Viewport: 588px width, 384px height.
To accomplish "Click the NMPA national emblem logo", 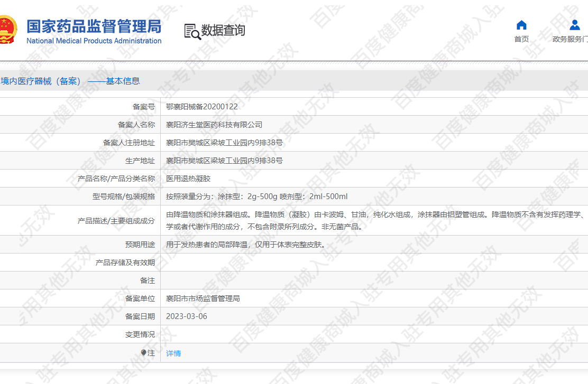I will [7, 29].
